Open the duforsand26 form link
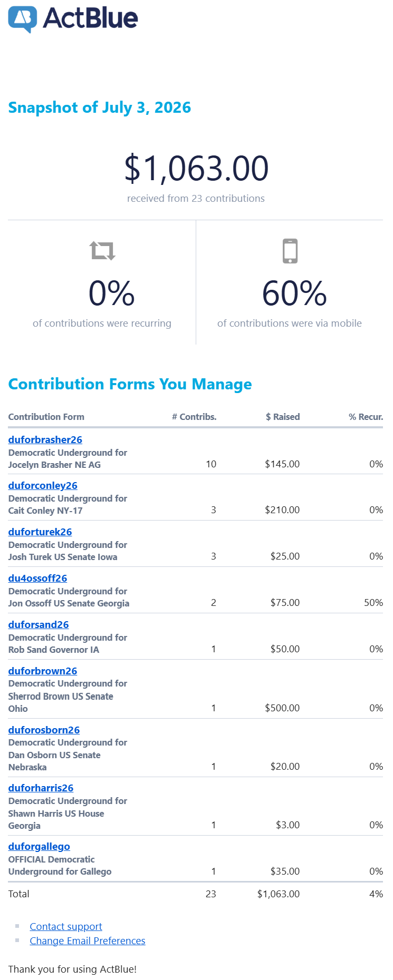Screen dimensions: 393x980 [x=39, y=624]
